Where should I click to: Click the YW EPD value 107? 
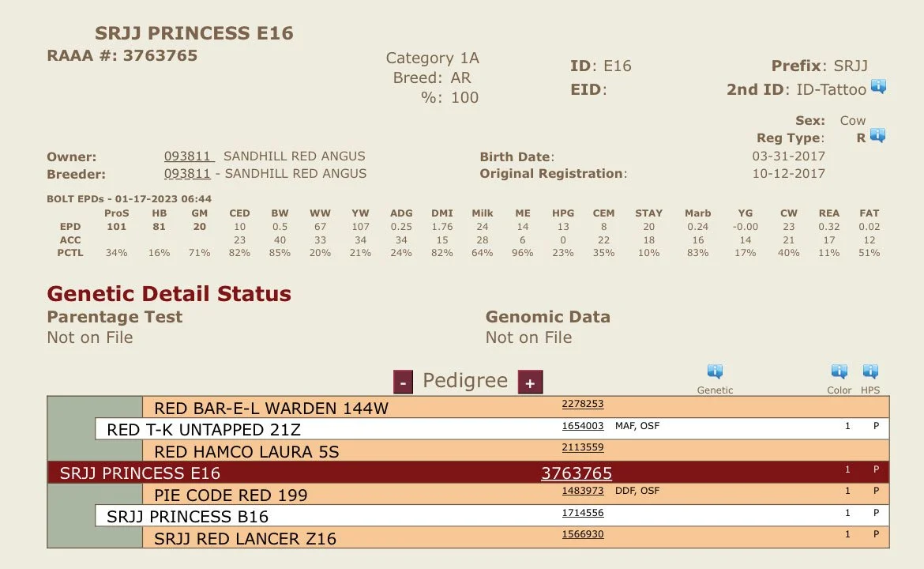361,227
